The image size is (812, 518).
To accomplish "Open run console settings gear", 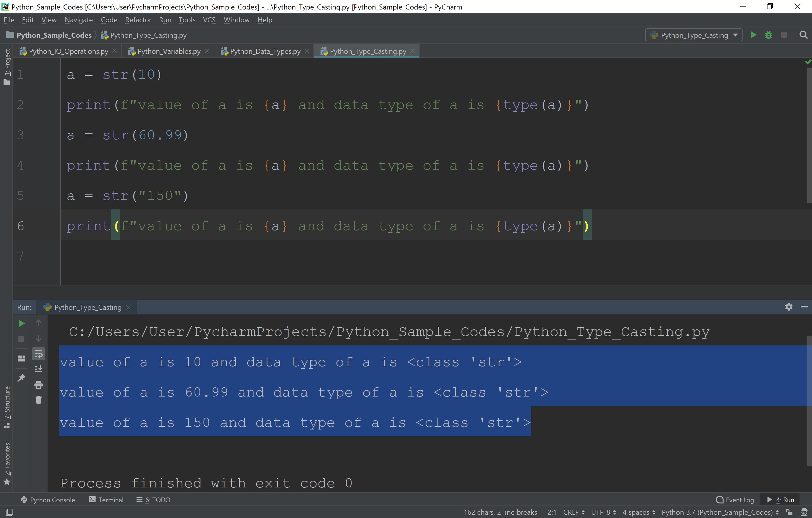I will (788, 307).
